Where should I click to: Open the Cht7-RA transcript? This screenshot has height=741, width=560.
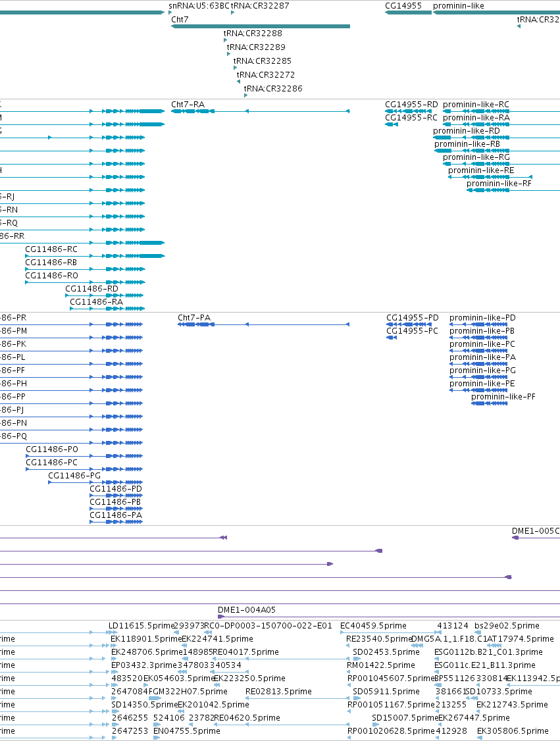point(261,111)
